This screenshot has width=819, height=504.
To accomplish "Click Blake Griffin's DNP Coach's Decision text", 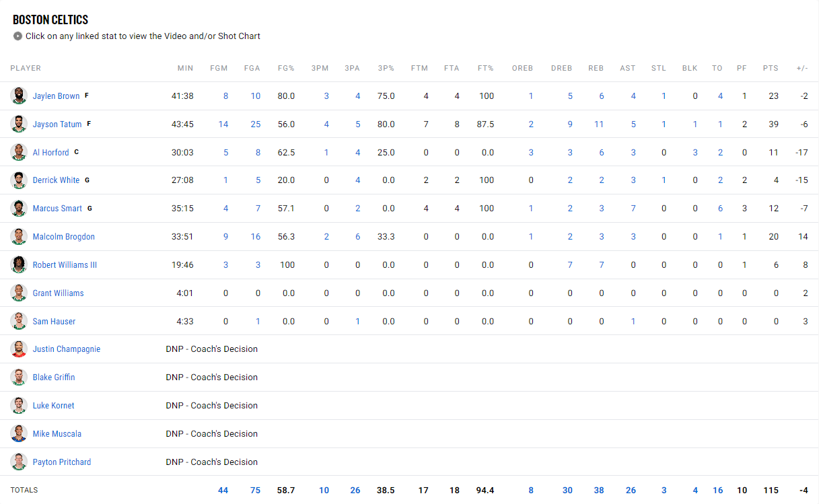I will click(x=212, y=377).
